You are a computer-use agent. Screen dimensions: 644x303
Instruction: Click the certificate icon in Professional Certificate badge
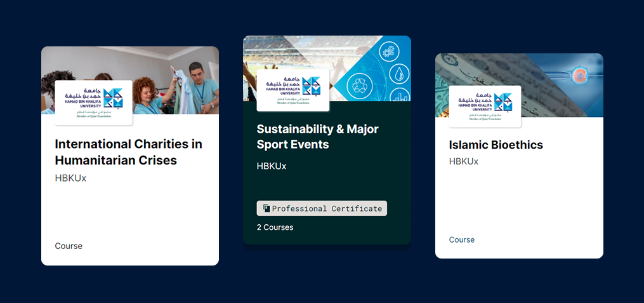tap(266, 208)
